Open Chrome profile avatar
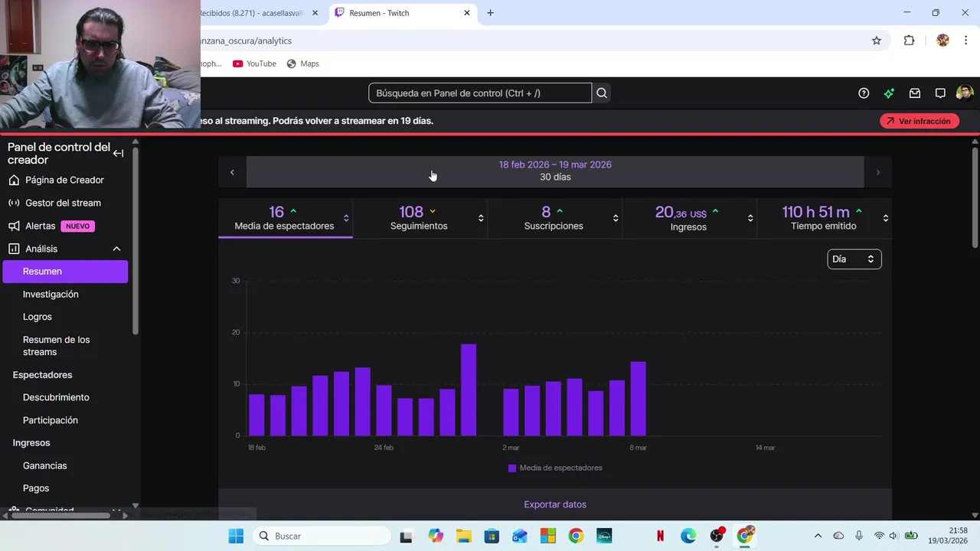The height and width of the screenshot is (551, 980). pyautogui.click(x=942, y=41)
